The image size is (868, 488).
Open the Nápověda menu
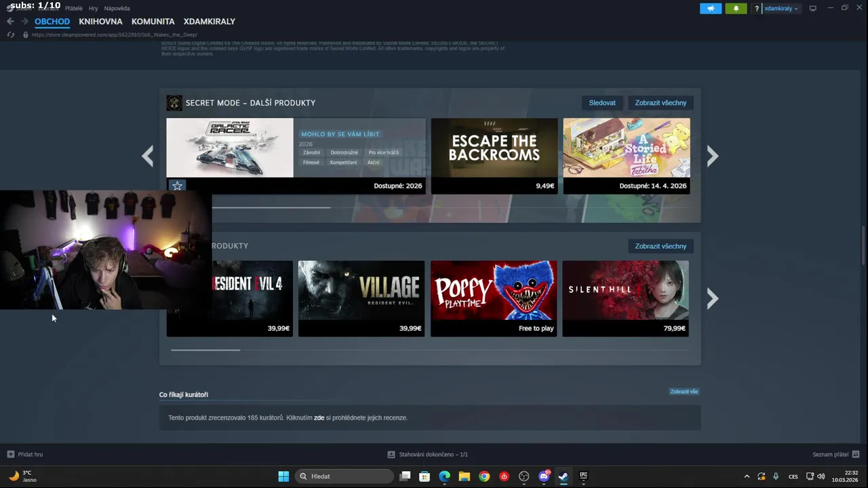(x=117, y=9)
